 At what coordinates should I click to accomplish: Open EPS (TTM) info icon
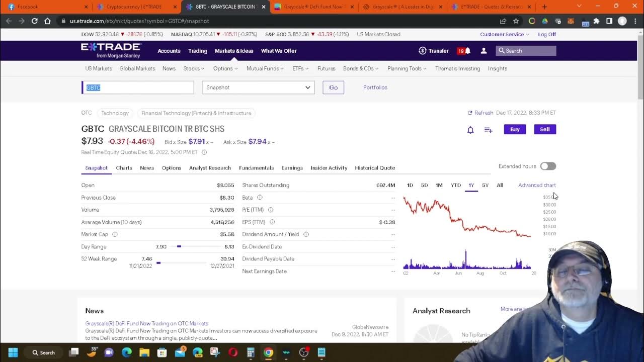pos(272,222)
